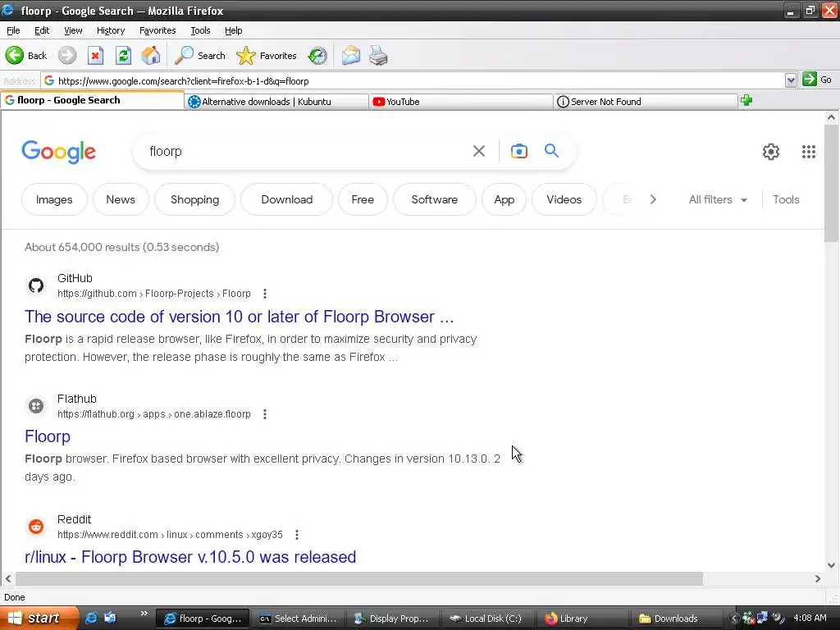Screen dimensions: 840x630
Task: Click the green Back arrow icon
Action: coord(15,55)
